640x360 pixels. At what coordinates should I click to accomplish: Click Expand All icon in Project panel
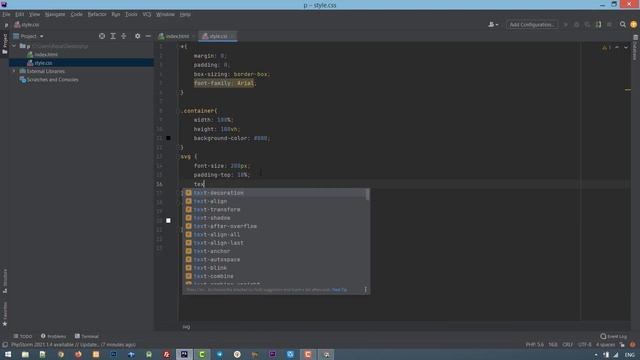tap(113, 36)
